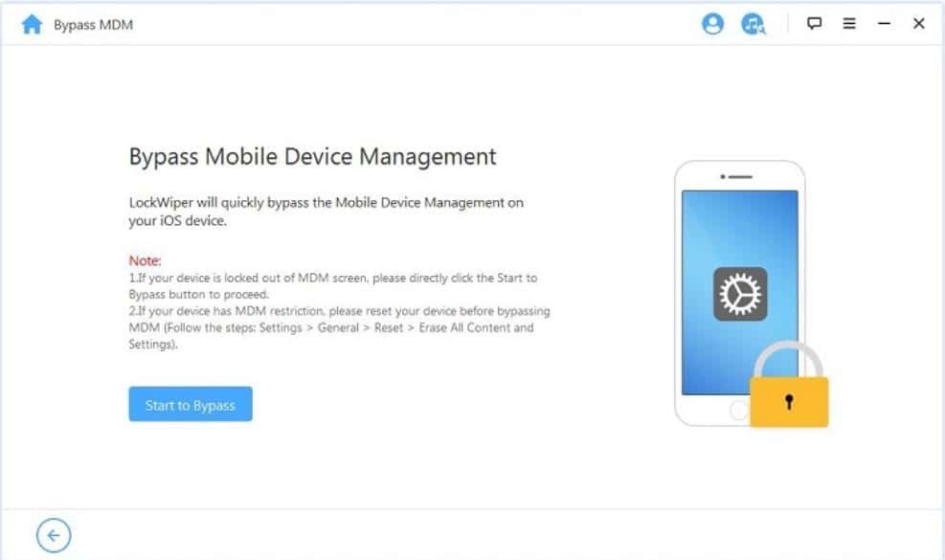Screen dimensions: 945x560
Task: Click the phone with padlock illustration
Action: coord(751,294)
